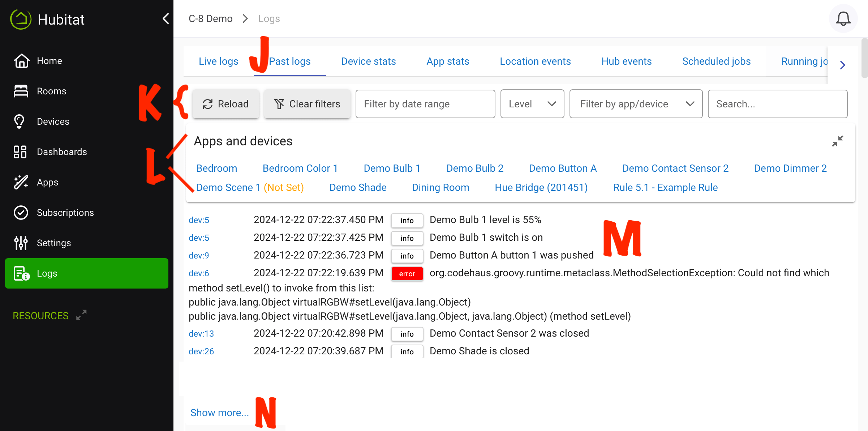Select Demo Scene 1 (Not Set) link
Screen dimensions: 868x431
tap(250, 188)
